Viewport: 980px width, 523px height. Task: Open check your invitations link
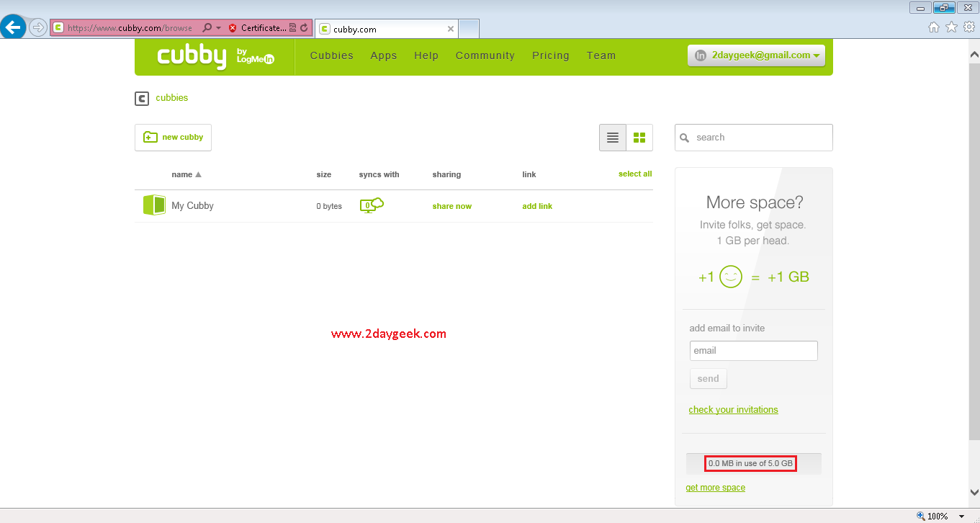point(733,409)
